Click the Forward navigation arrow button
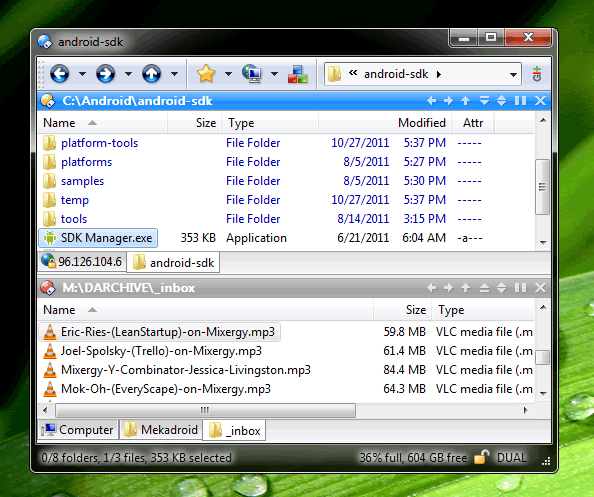Image resolution: width=594 pixels, height=497 pixels. coord(105,73)
